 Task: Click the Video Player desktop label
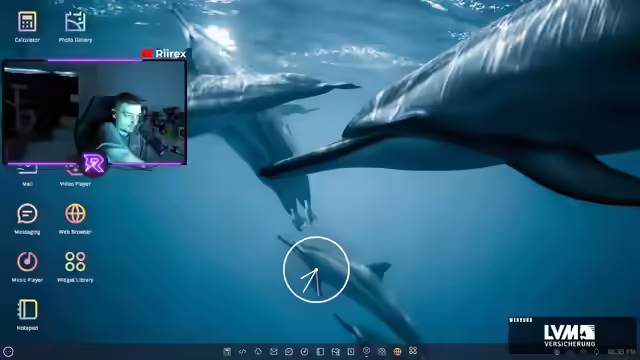click(75, 184)
